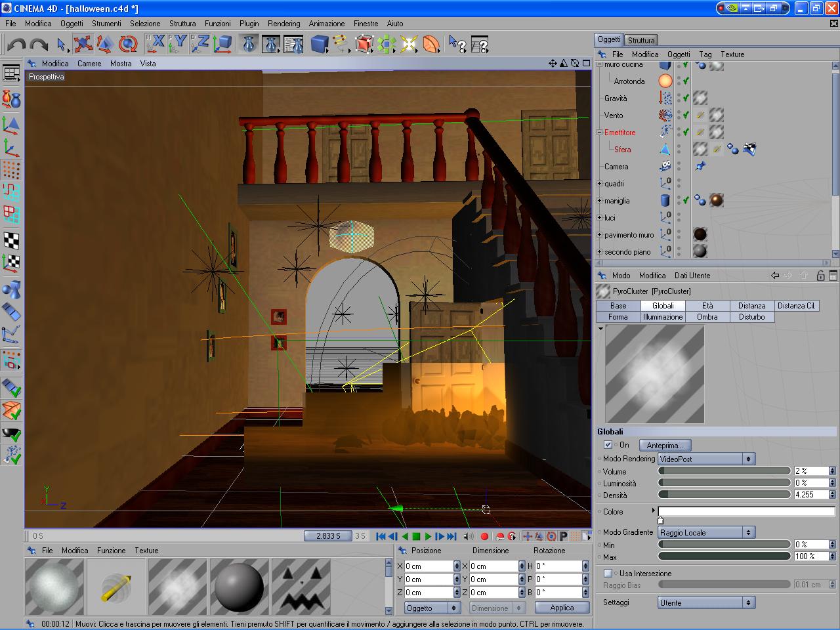Add a cube primitive object

320,44
